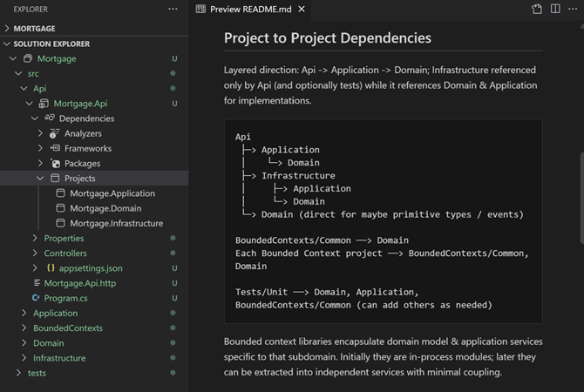
Task: Click the preview's vertical scrollbar
Action: click(x=581, y=192)
